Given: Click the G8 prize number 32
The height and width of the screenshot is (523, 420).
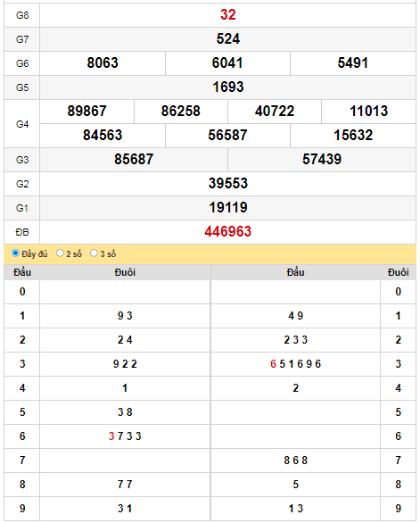Looking at the screenshot, I should coord(228,15).
